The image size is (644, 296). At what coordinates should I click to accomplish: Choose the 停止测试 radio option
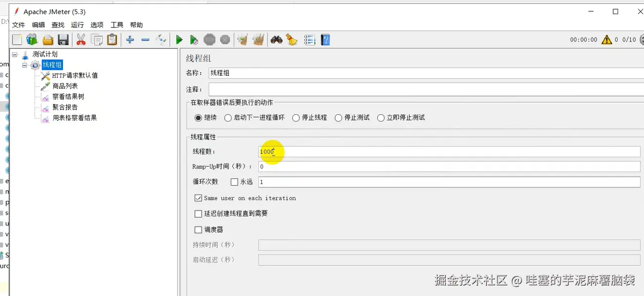338,118
